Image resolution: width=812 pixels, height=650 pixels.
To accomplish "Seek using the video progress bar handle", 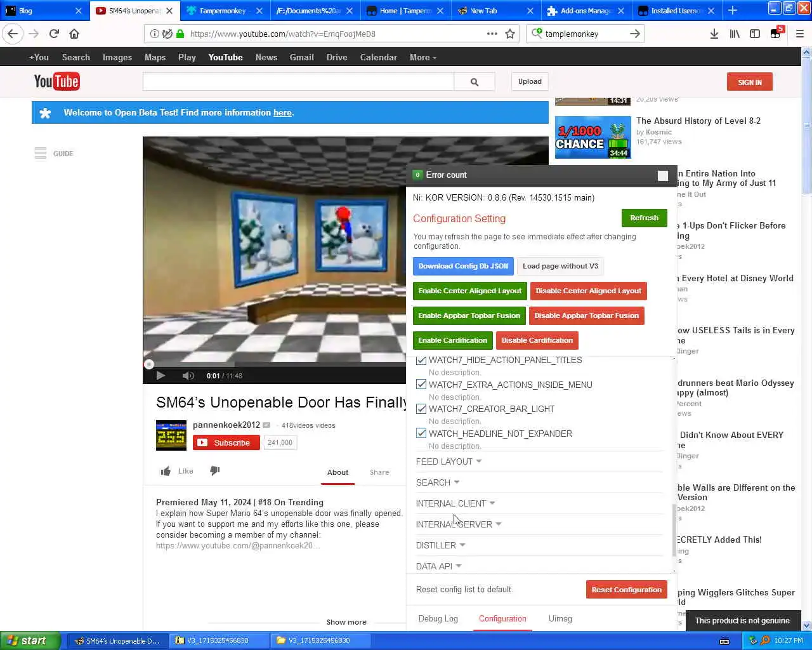I will pyautogui.click(x=148, y=364).
